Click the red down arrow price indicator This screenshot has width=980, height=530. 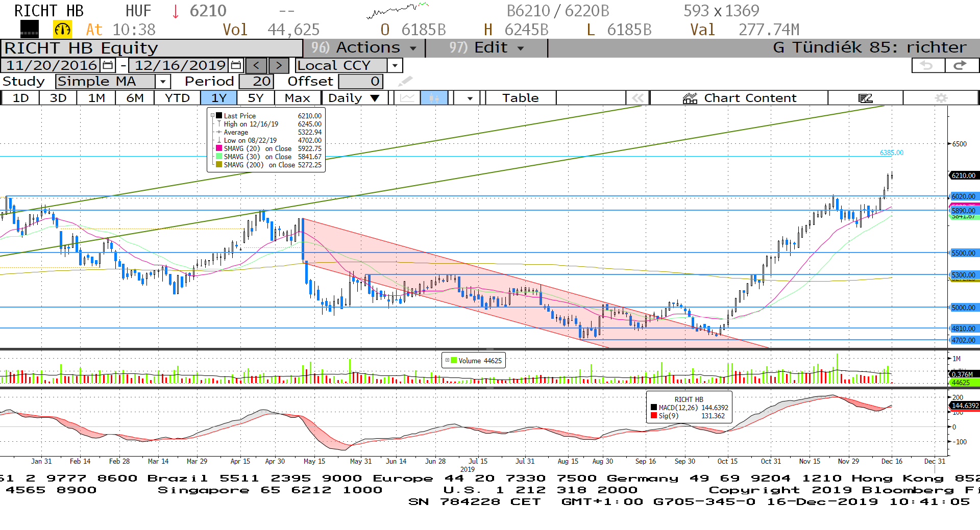click(x=176, y=11)
